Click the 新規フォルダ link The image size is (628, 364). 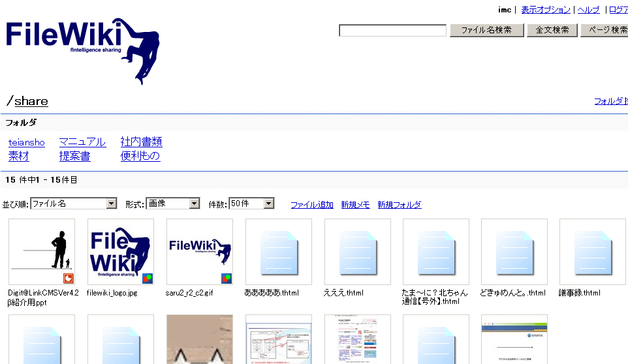point(400,205)
